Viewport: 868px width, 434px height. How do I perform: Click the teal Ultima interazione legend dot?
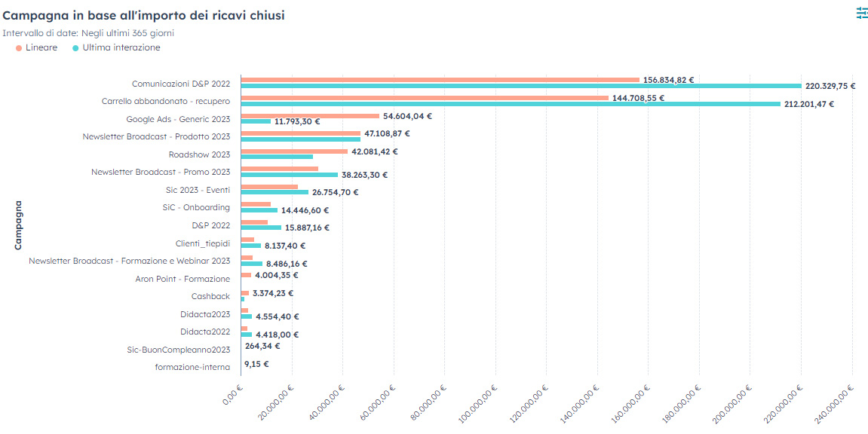tap(75, 47)
